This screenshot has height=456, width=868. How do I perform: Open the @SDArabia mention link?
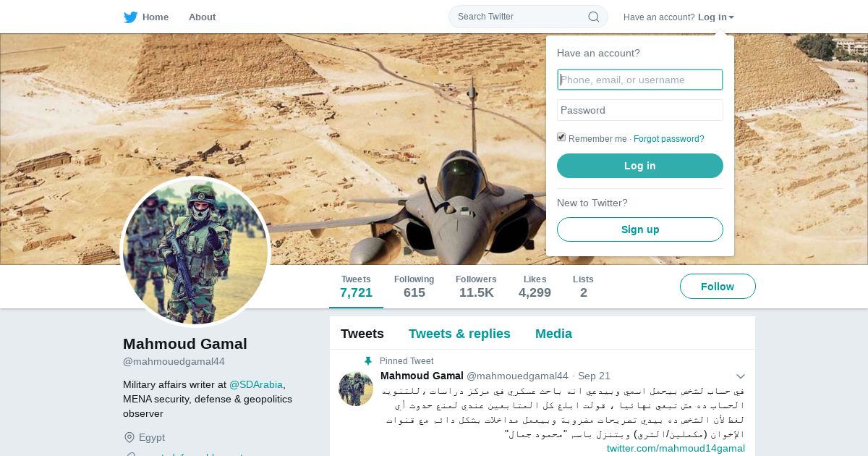pos(256,384)
